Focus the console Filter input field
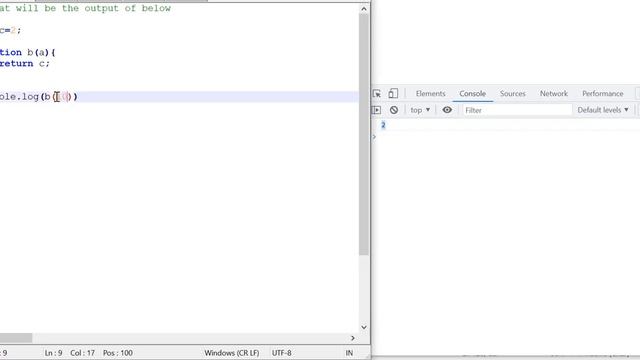Screen dimensions: 640x360 tap(517, 110)
